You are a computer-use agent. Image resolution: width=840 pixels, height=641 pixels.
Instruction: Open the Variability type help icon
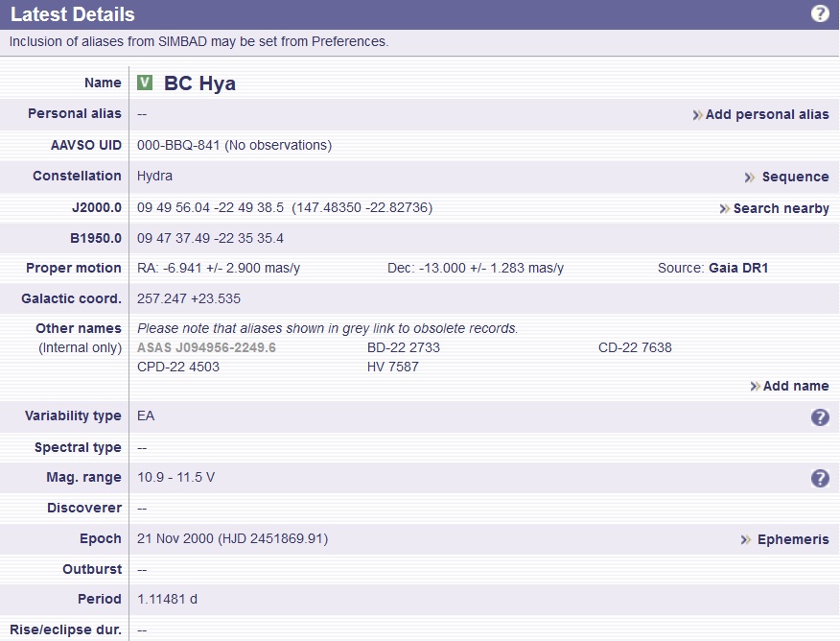click(x=820, y=416)
